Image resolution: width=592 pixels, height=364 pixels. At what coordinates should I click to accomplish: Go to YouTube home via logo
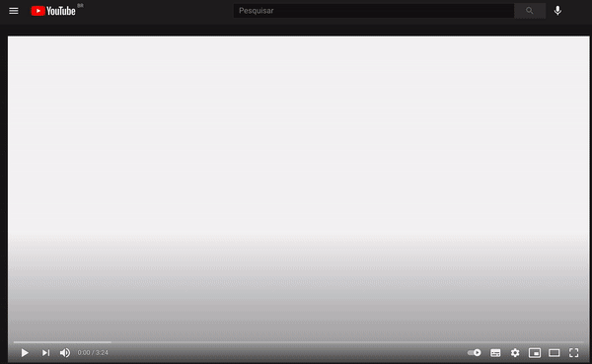click(x=53, y=11)
